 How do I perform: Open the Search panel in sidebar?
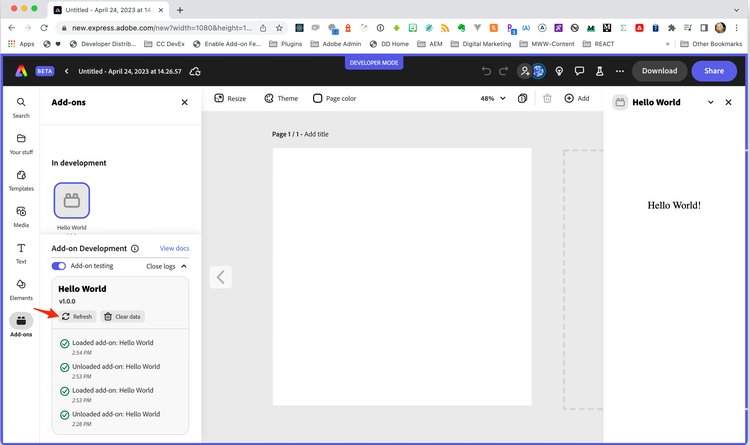point(21,107)
